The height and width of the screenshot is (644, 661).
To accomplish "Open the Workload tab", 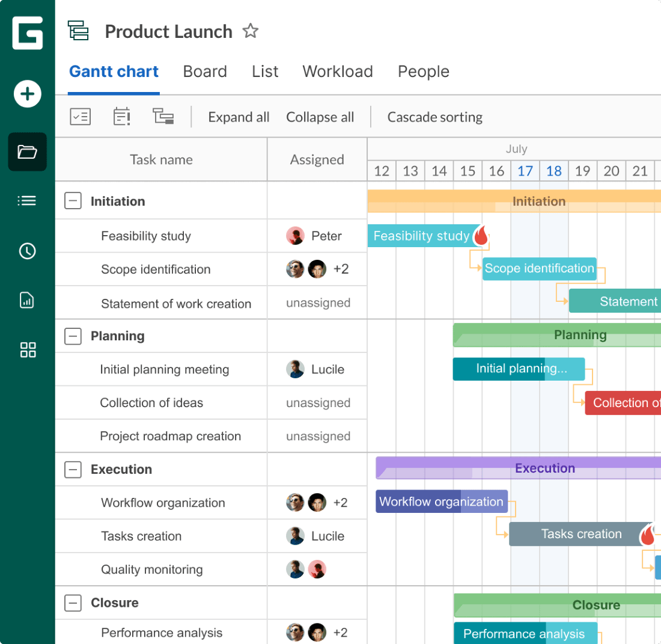I will pos(338,71).
